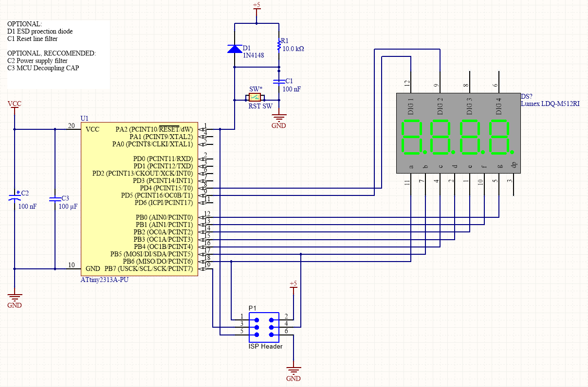Click the PA2 RESET pin label
The height and width of the screenshot is (387, 588).
click(154, 129)
